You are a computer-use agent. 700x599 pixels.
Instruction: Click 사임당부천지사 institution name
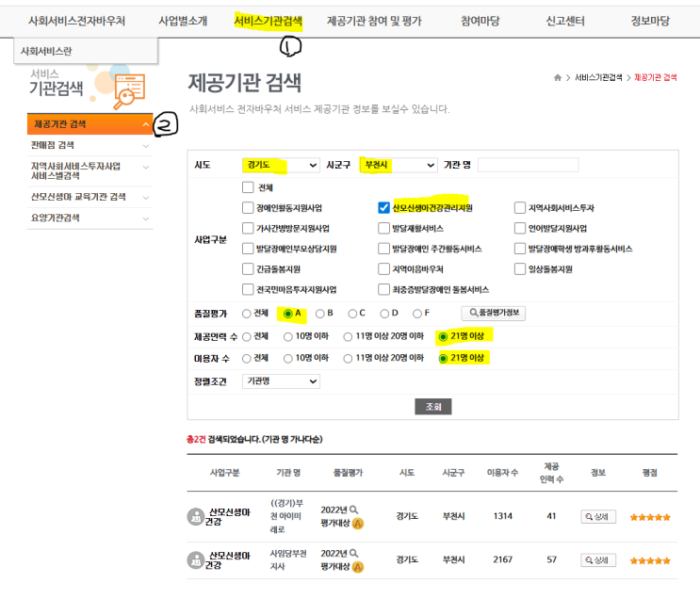pyautogui.click(x=288, y=559)
